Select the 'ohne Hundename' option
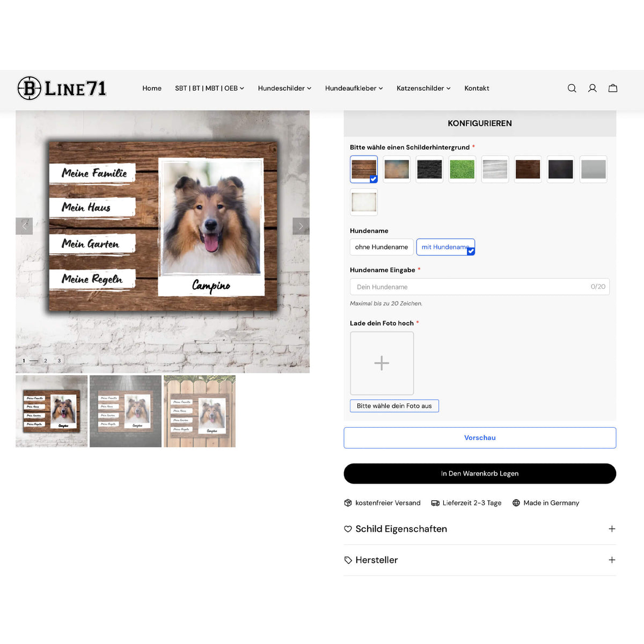 [x=382, y=247]
